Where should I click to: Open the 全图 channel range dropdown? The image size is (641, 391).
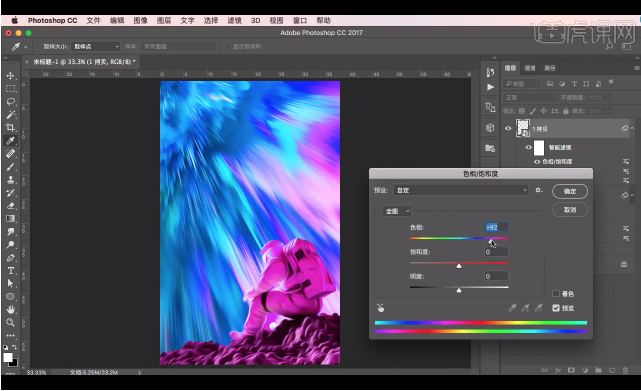pyautogui.click(x=397, y=211)
